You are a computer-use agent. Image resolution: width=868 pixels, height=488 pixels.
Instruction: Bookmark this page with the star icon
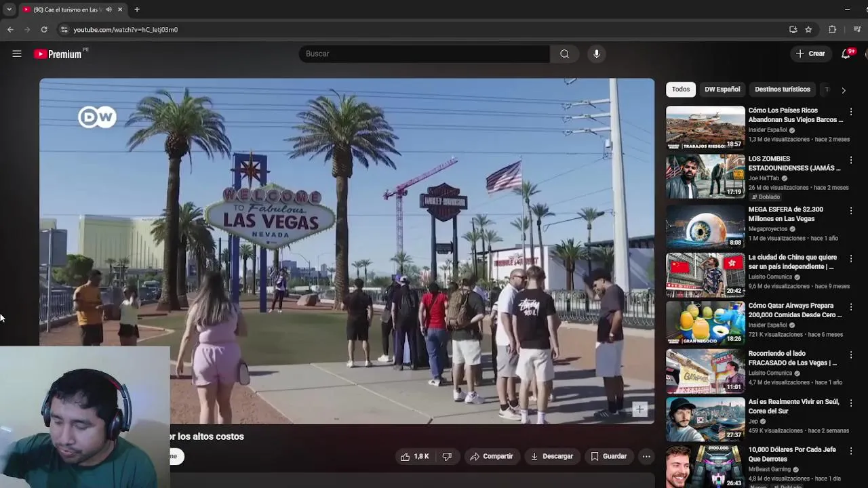(x=808, y=29)
